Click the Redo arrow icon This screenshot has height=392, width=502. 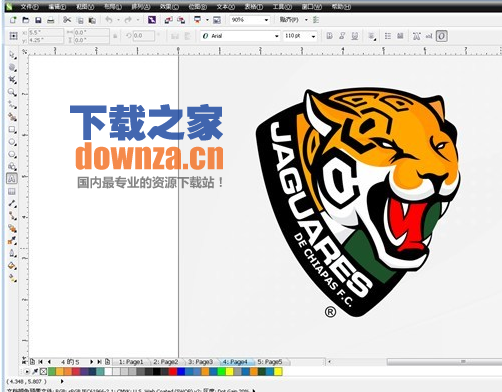(128, 20)
